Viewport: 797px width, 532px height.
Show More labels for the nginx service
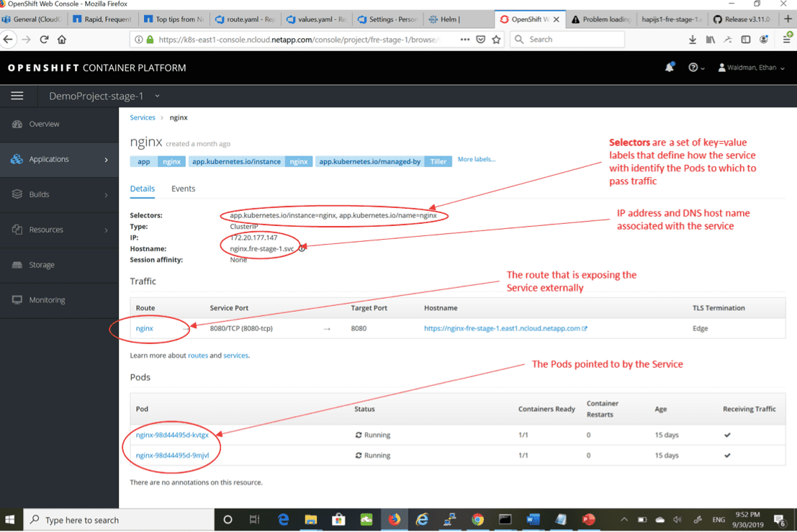click(476, 159)
